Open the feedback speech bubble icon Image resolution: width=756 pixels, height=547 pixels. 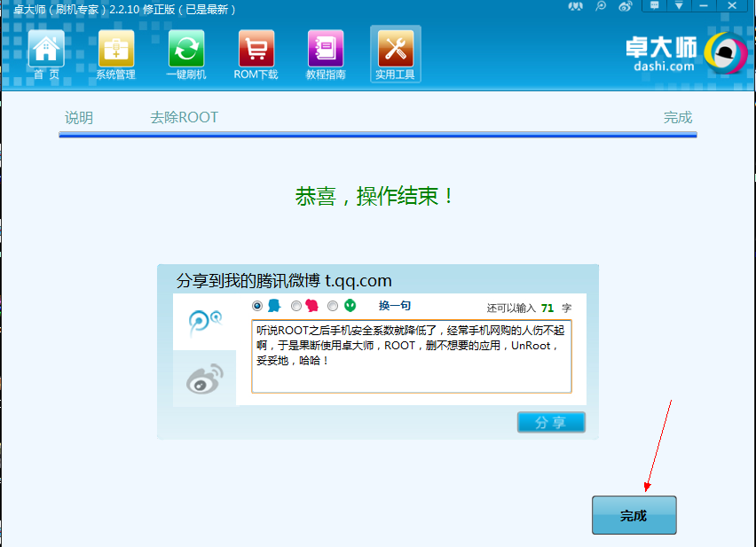click(x=654, y=6)
